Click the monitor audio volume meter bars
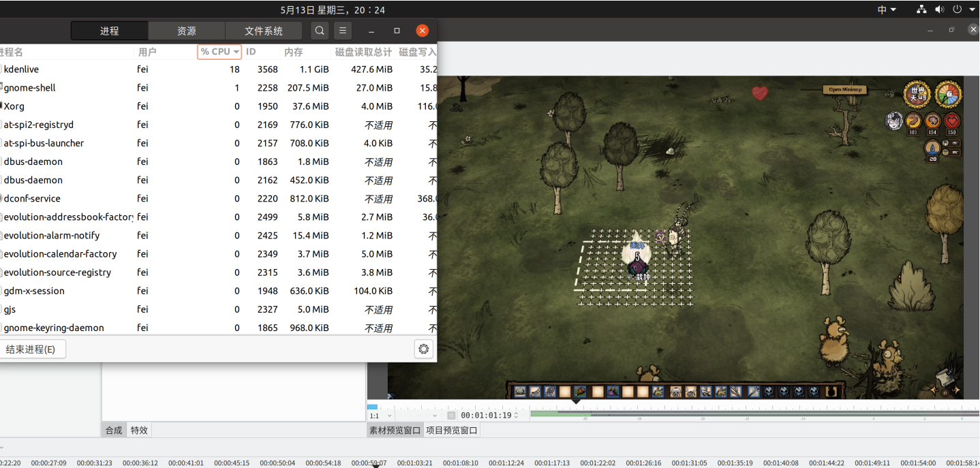 click(754, 414)
